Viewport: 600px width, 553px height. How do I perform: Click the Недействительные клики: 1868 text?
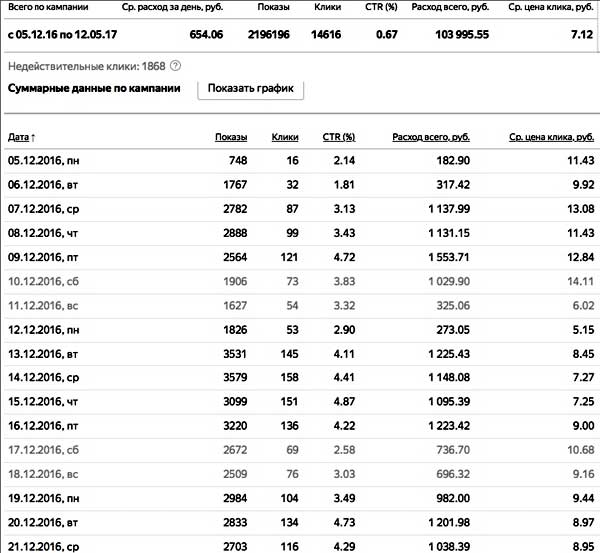86,66
